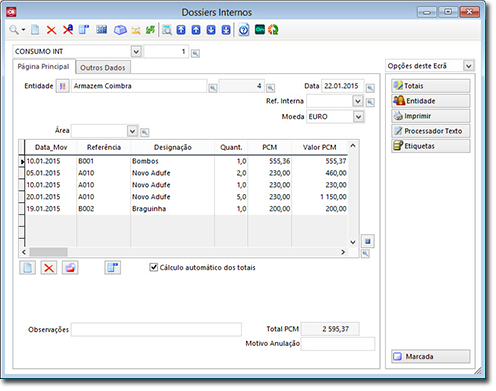
Task: Open the search options arrow beside the magnifier
Action: point(23,30)
